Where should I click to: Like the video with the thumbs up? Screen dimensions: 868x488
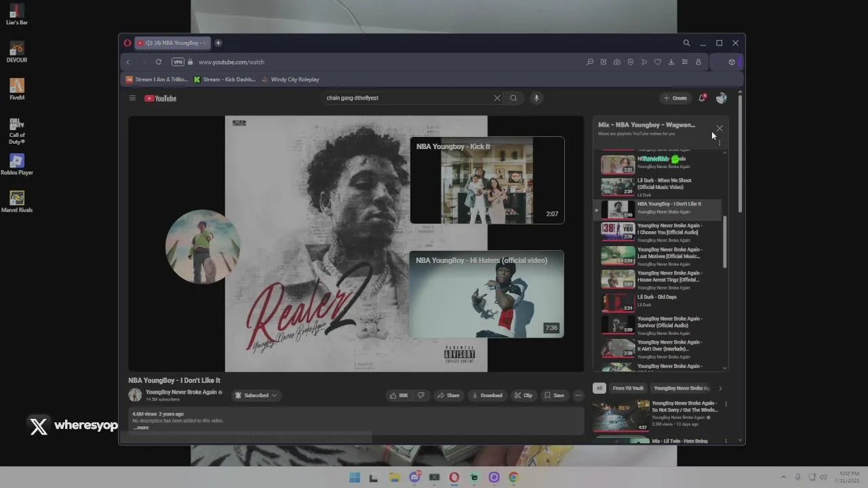[x=399, y=395]
